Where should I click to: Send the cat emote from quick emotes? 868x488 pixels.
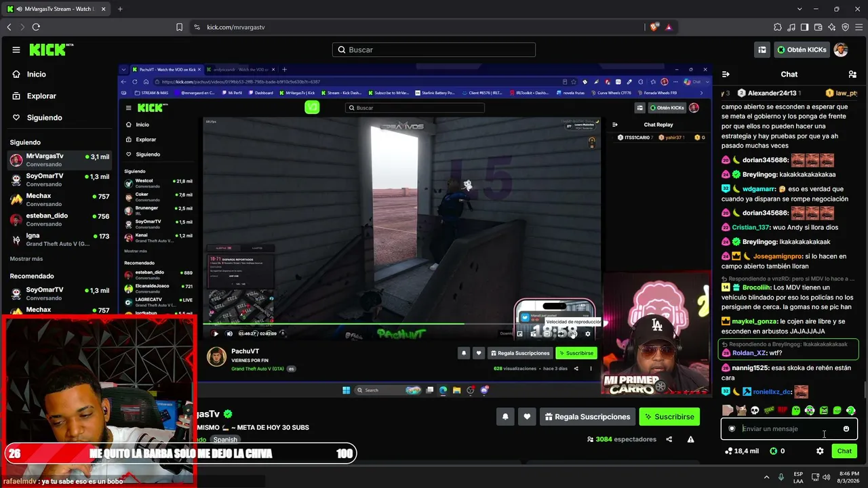[741, 410]
